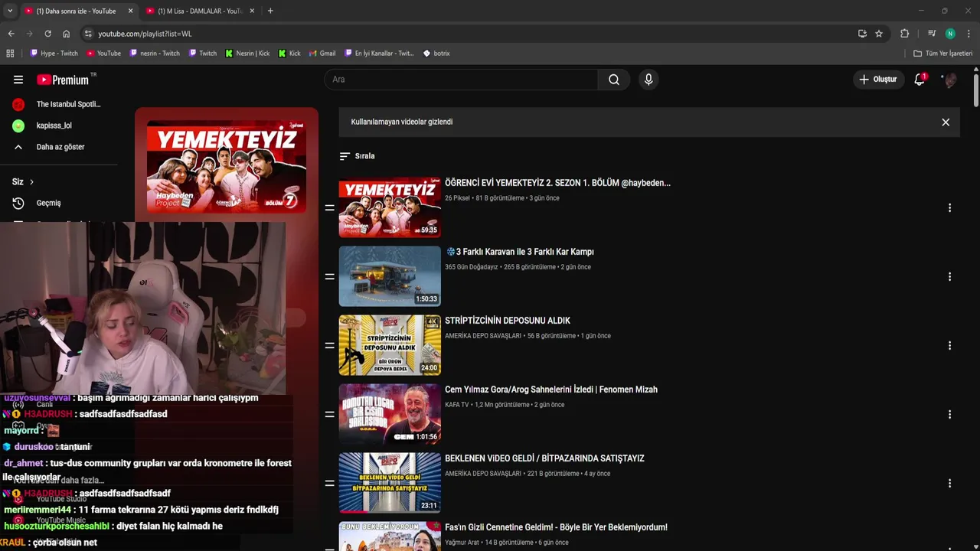Open 'BEKLENEN VİDEO GELDİ / BİTPAZARINDA SATIŞTAYIZ' title
Screen dimensions: 980x551
pyautogui.click(x=544, y=458)
